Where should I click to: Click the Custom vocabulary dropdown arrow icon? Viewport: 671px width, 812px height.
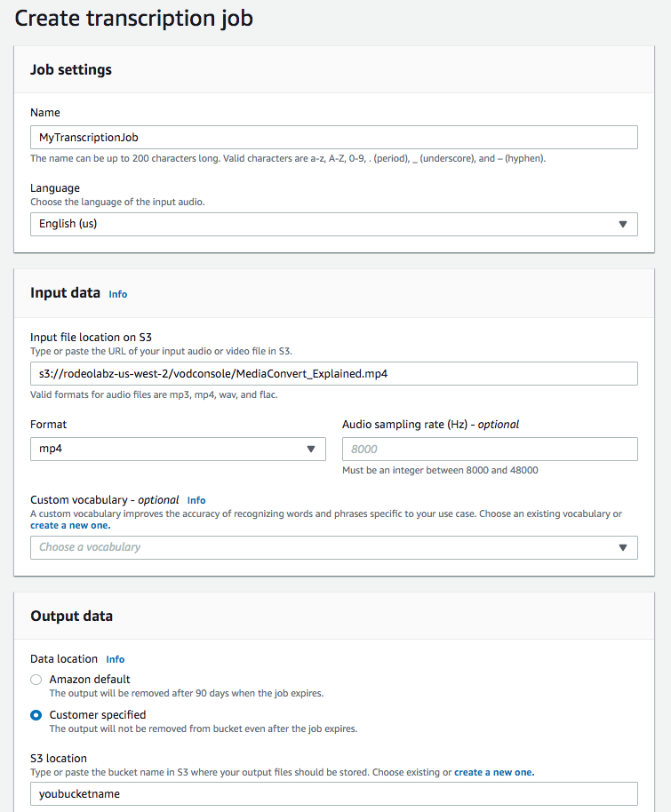tap(623, 547)
